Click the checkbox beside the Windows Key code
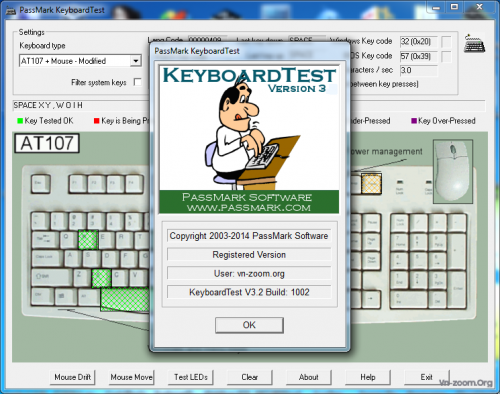Screen dimensions: 500x394 click(x=446, y=42)
